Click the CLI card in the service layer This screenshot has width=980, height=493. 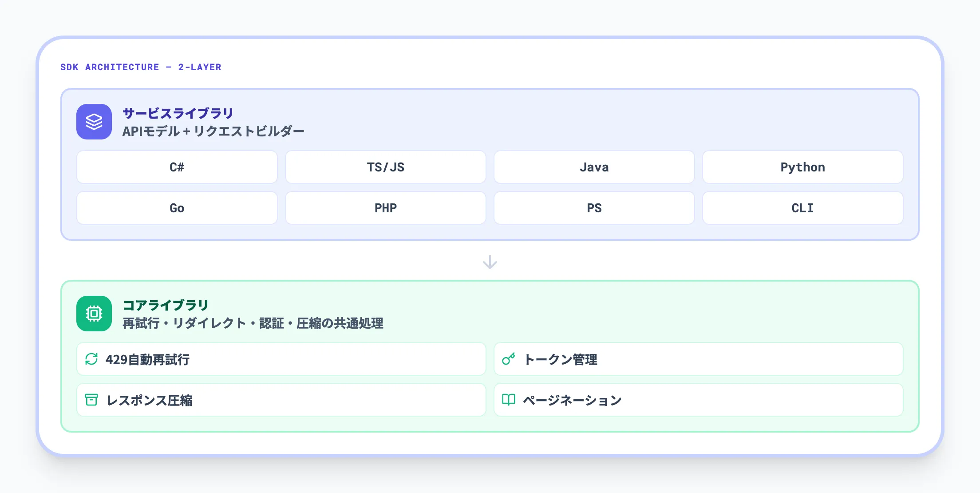(x=802, y=208)
